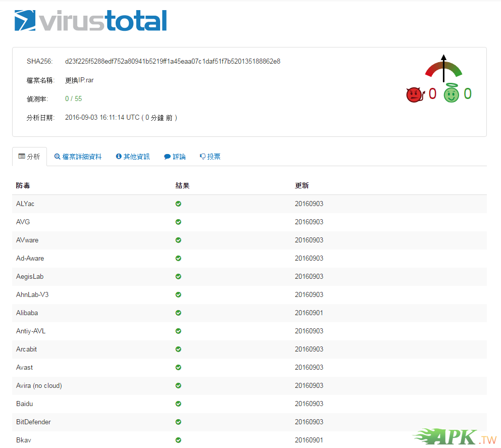
Task: Open the 其他資訊 tab
Action: point(133,157)
